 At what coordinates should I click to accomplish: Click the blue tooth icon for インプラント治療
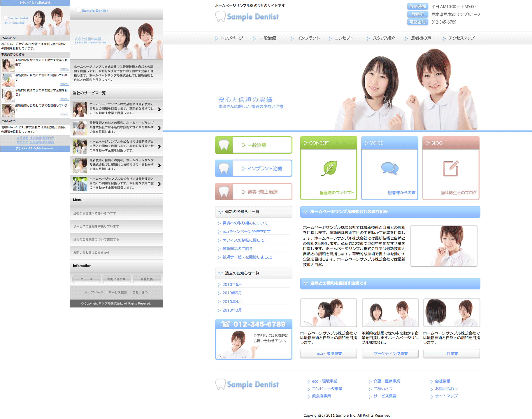[x=224, y=168]
